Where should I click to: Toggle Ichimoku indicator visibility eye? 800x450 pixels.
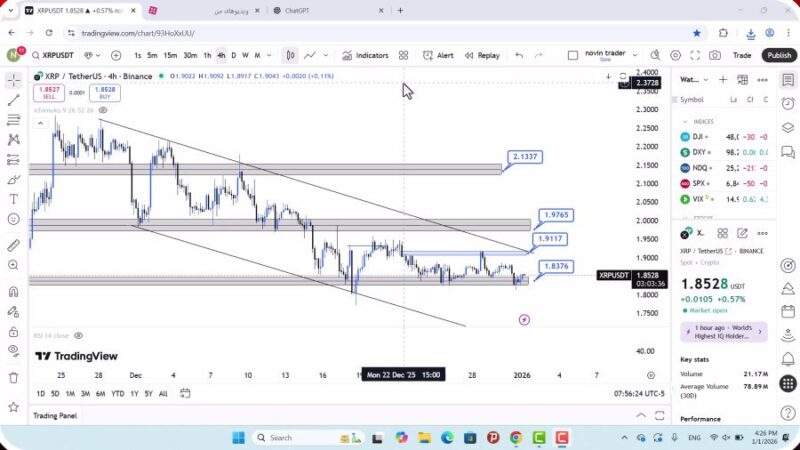102,110
